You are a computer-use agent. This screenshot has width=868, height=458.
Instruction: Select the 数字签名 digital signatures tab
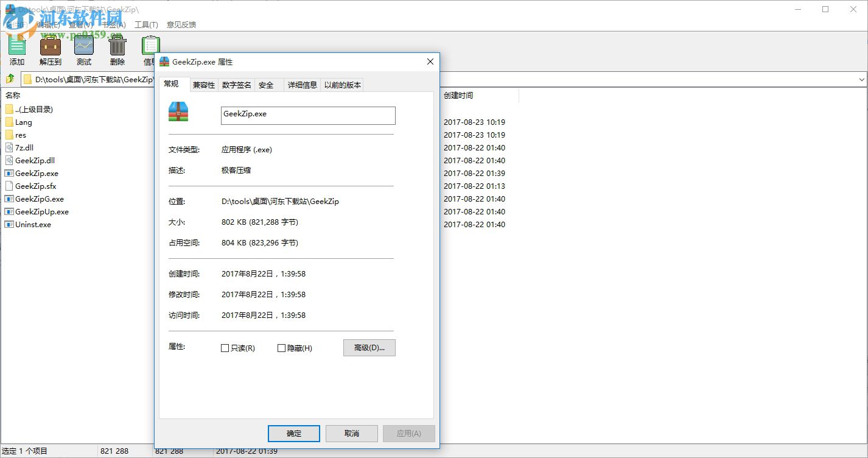point(236,85)
